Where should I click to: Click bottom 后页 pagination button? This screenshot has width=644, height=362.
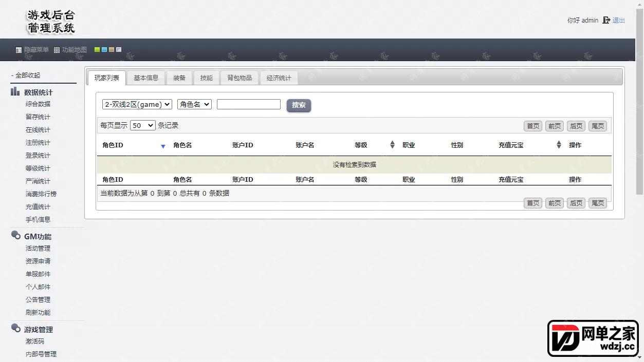pyautogui.click(x=576, y=203)
